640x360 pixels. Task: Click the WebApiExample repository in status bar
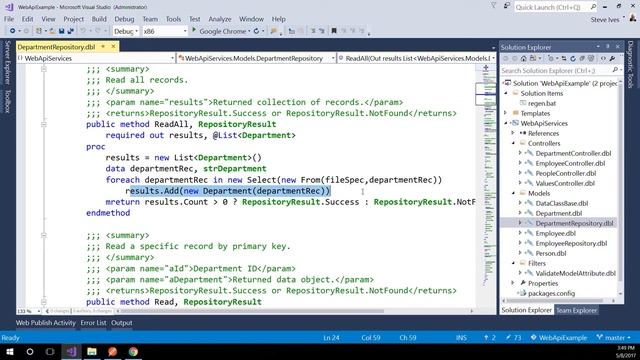(558, 338)
